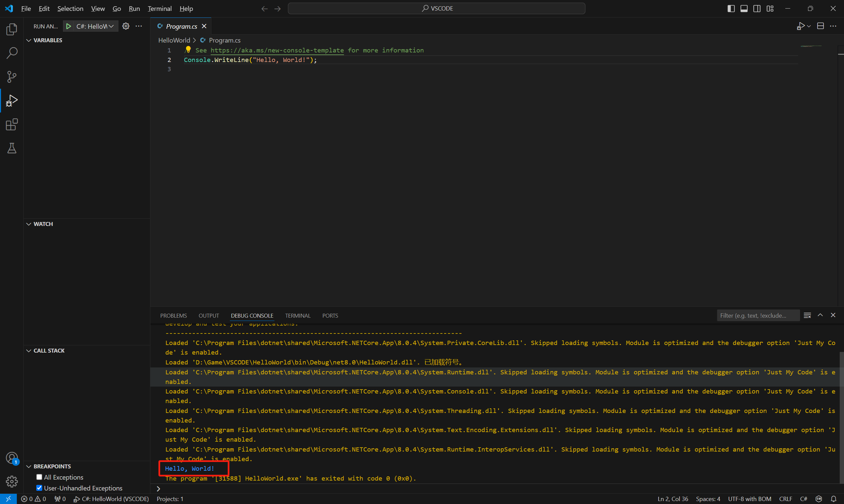Click HelloWorld breadcrumb folder
This screenshot has width=844, height=504.
coord(174,40)
